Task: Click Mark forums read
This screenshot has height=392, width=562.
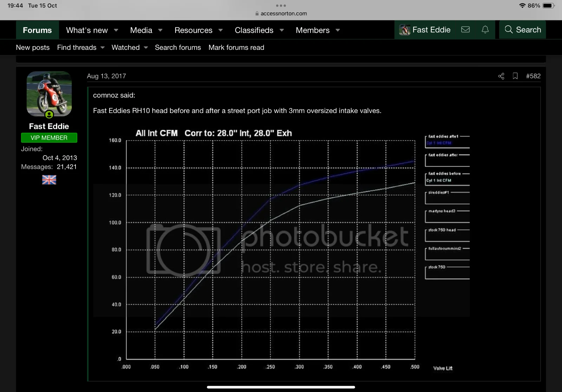Action: 236,47
